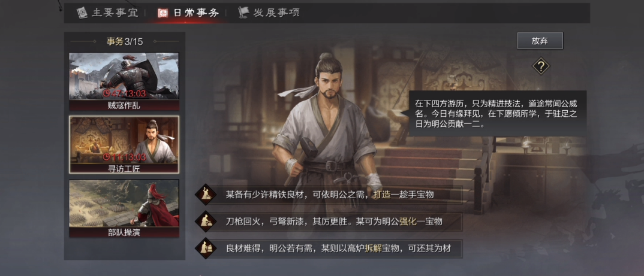The image size is (644, 276).
Task: Click the question mark help icon
Action: (x=540, y=66)
